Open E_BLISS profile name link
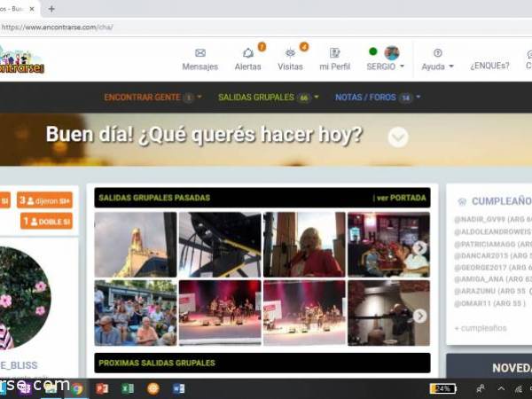Image resolution: width=532 pixels, height=399 pixels. pyautogui.click(x=19, y=365)
